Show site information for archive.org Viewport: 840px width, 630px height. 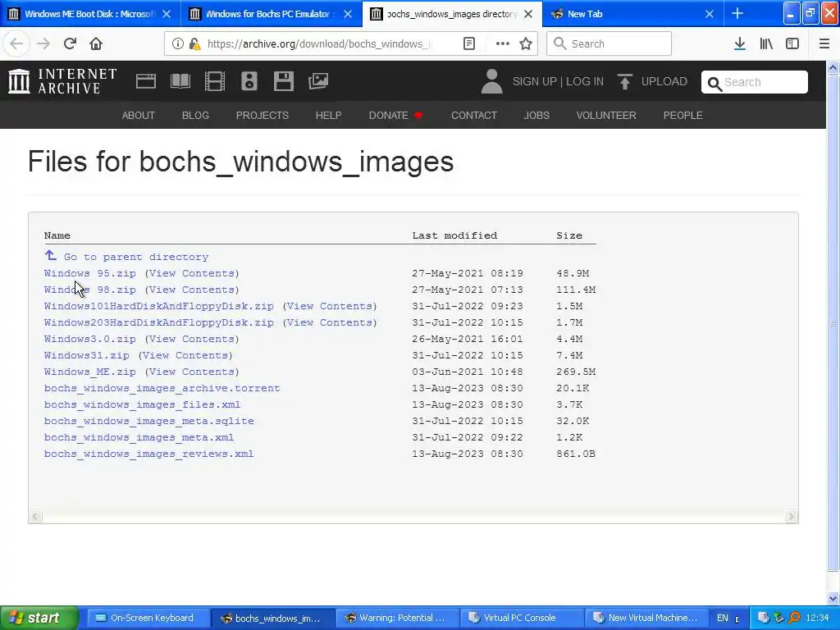pos(178,43)
